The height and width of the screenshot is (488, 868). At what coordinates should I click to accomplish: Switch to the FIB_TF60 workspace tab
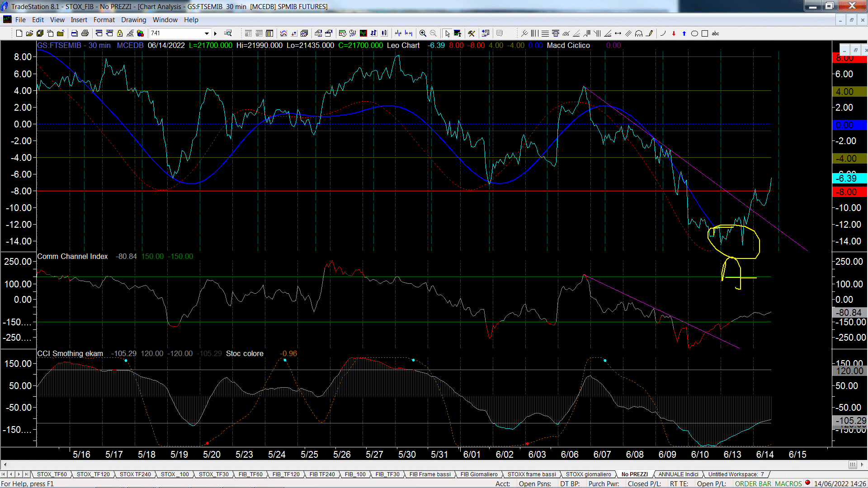click(250, 474)
